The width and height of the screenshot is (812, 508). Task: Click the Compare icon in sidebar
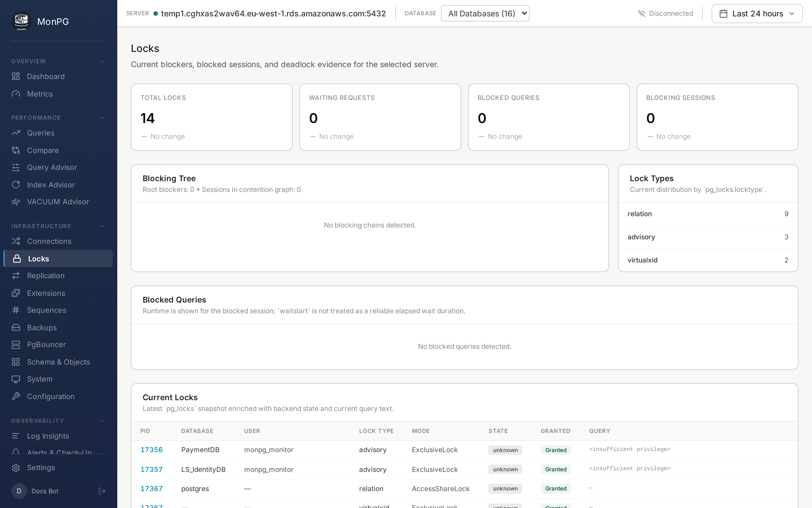point(16,150)
